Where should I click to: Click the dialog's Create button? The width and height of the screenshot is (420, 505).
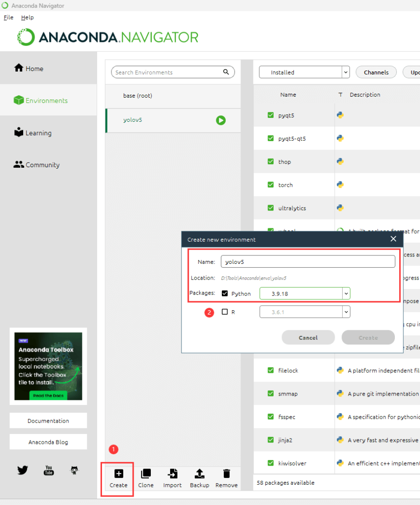click(368, 337)
